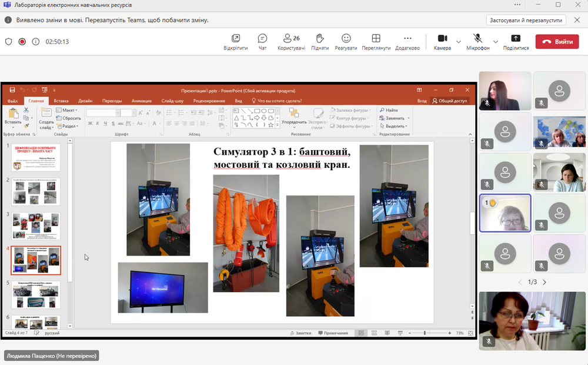Expand the camera options dropdown arrow
This screenshot has width=588, height=365.
tap(459, 42)
